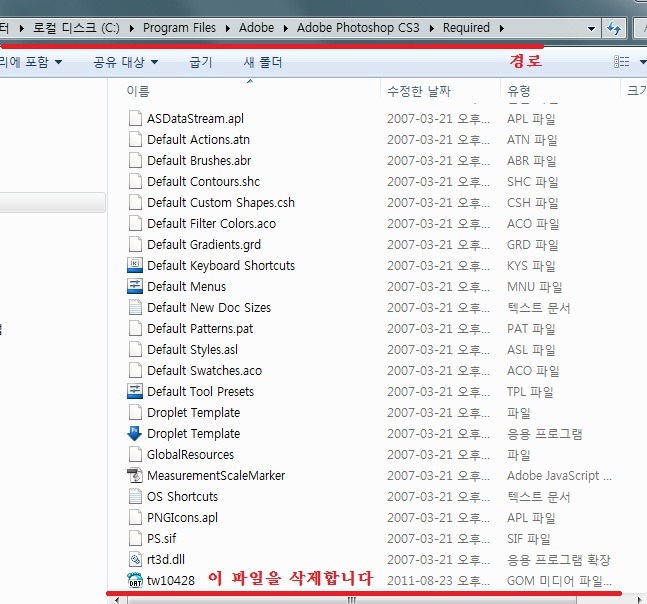Click the PS.sif file icon

click(135, 538)
